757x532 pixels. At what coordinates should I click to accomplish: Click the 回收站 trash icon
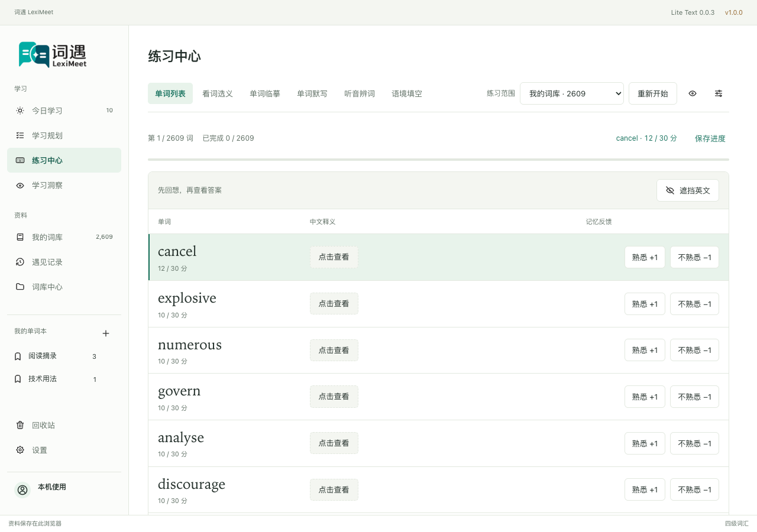pyautogui.click(x=20, y=425)
